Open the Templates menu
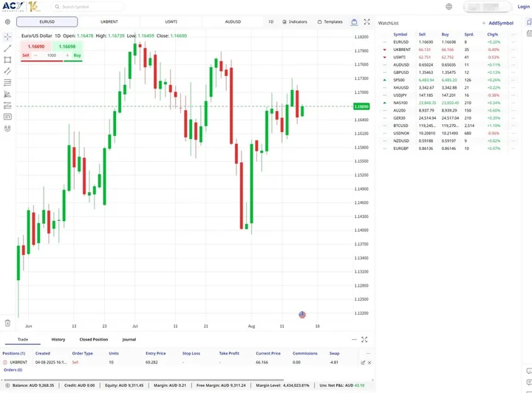The image size is (532, 393). click(x=330, y=22)
